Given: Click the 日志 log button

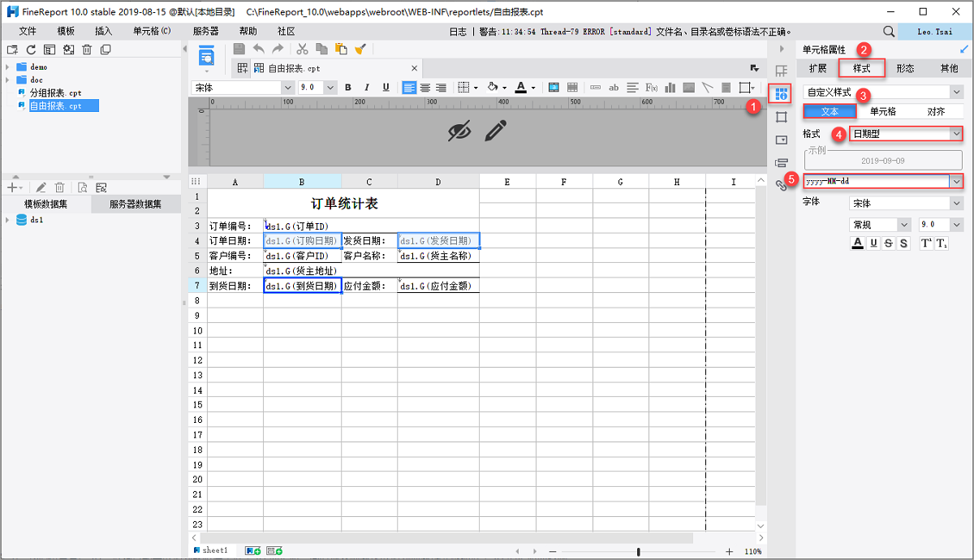Looking at the screenshot, I should pos(458,32).
